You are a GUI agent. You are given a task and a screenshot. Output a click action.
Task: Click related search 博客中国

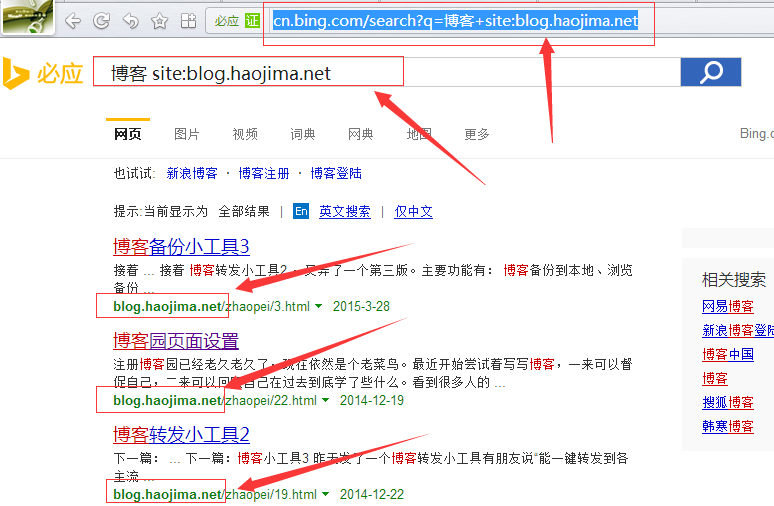tap(728, 354)
